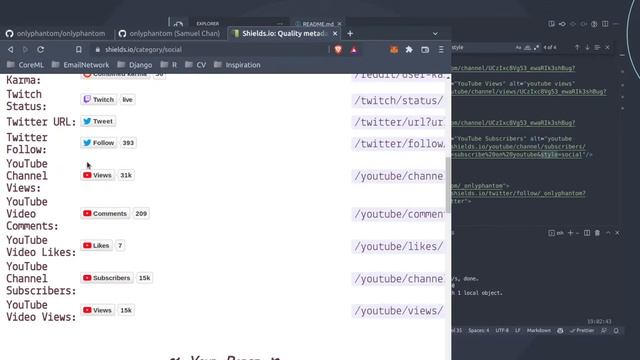Close the terminal panel
Screen dimensions: 640x360
tap(617, 233)
